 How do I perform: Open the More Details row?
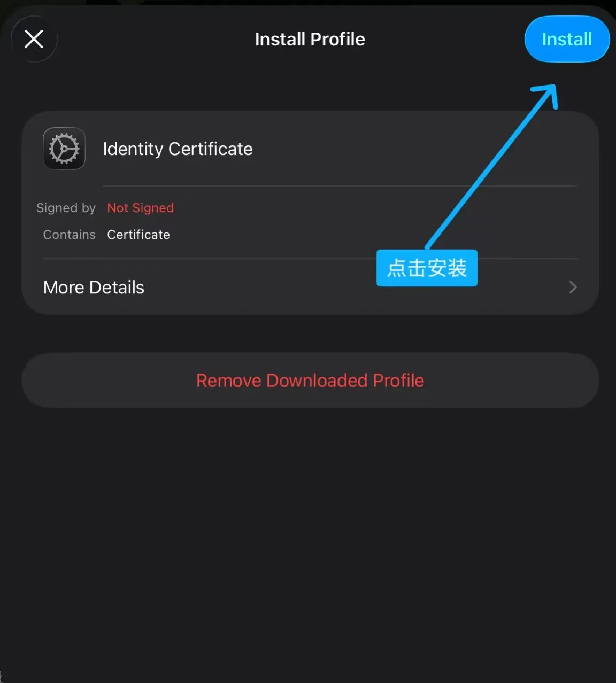pos(310,288)
